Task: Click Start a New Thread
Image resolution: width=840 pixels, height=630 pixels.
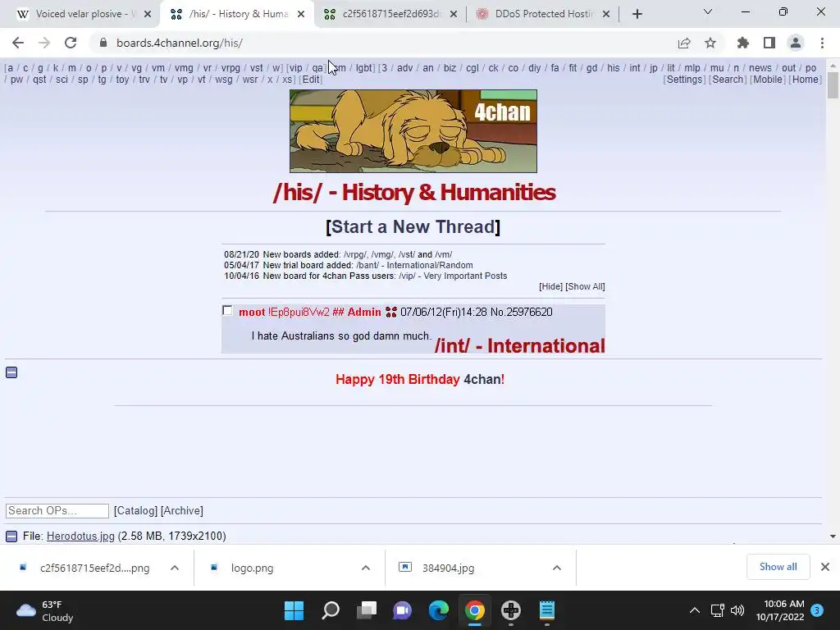Action: 413,226
